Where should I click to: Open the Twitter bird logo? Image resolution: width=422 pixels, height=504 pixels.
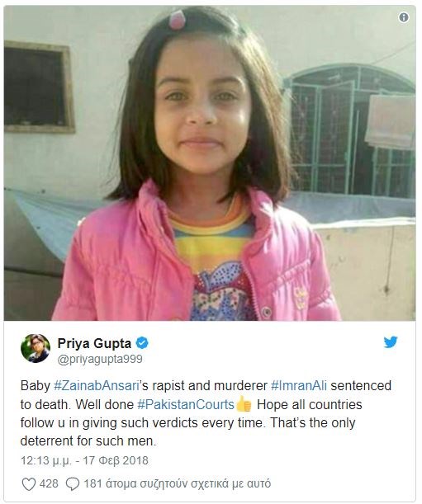pos(391,342)
